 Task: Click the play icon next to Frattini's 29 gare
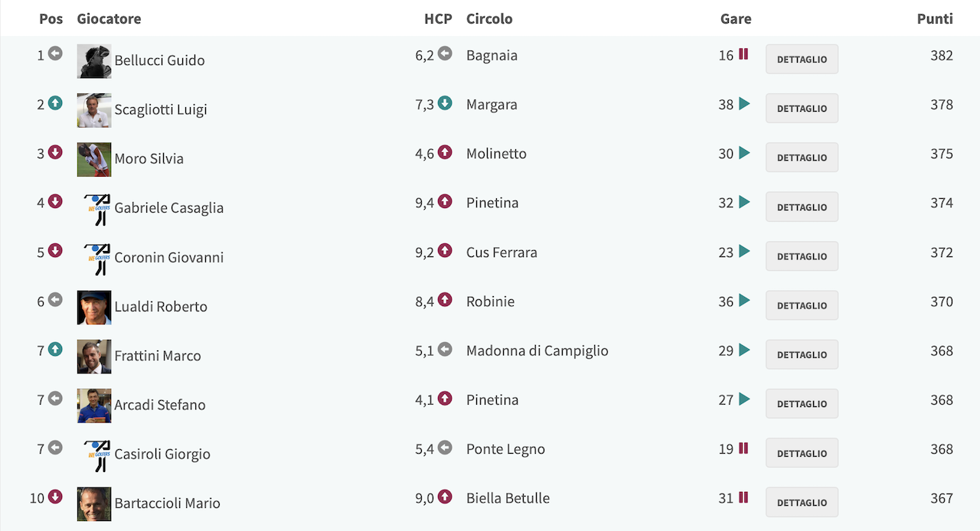coord(744,350)
